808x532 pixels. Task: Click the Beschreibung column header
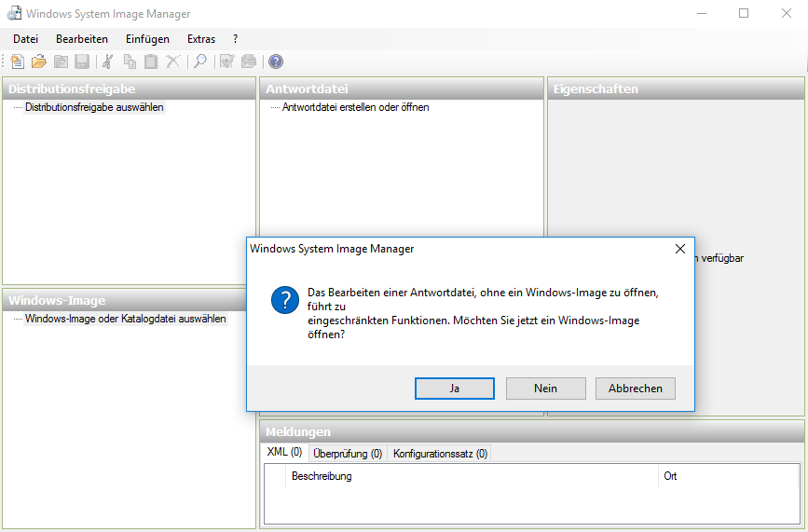point(472,476)
